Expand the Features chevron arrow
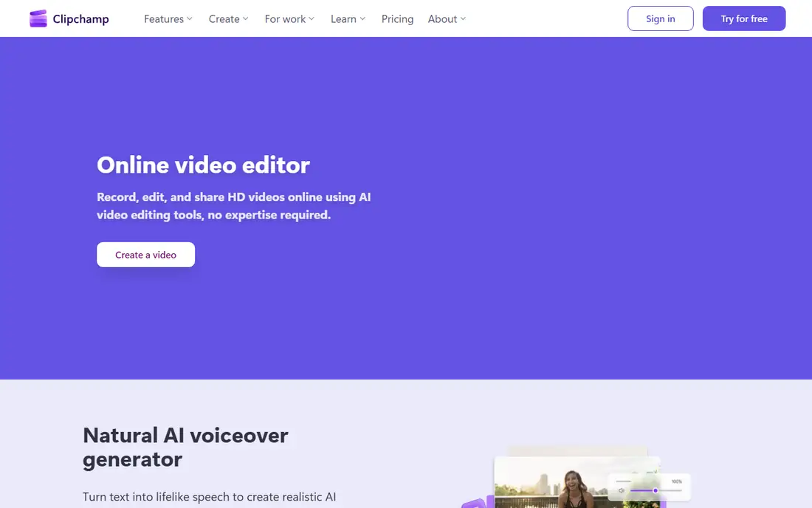812x508 pixels. coord(190,18)
